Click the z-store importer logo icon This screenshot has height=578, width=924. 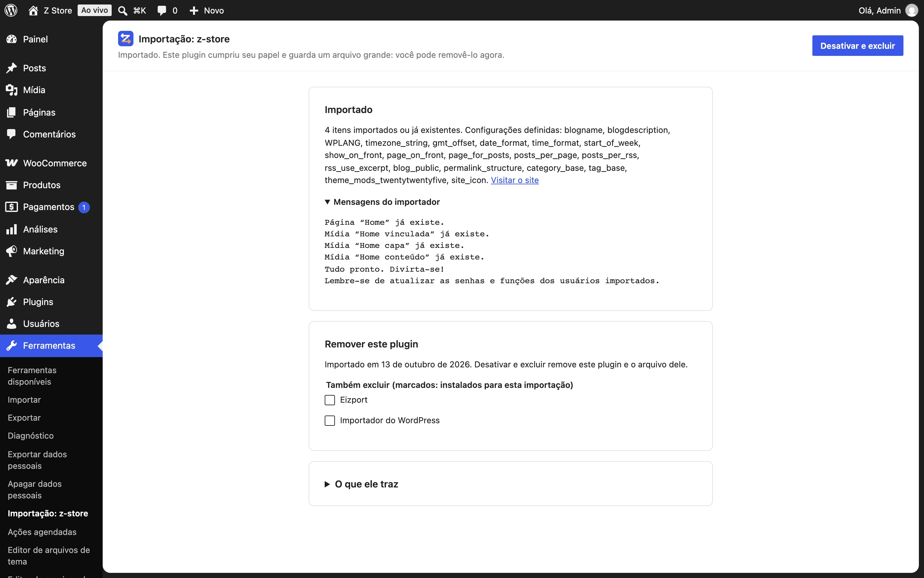tap(126, 39)
